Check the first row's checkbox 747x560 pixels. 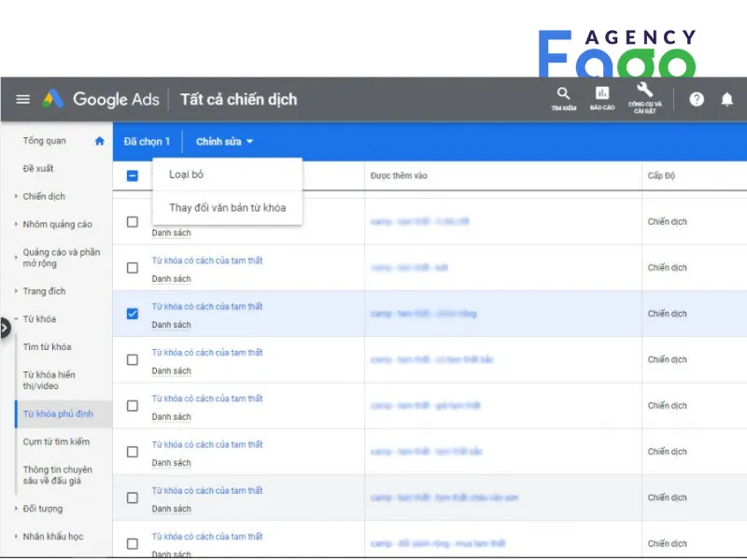point(133,222)
